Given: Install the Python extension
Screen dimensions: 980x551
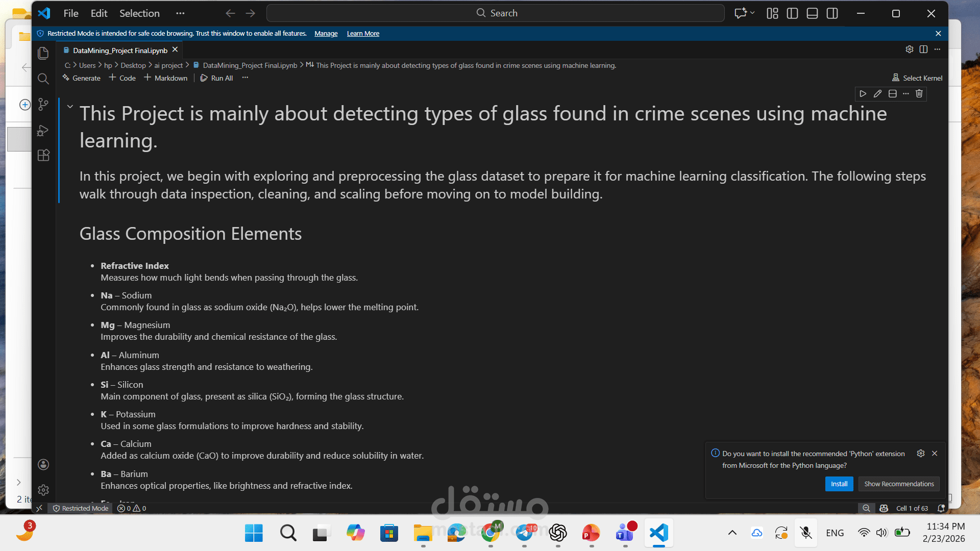Looking at the screenshot, I should coord(839,484).
